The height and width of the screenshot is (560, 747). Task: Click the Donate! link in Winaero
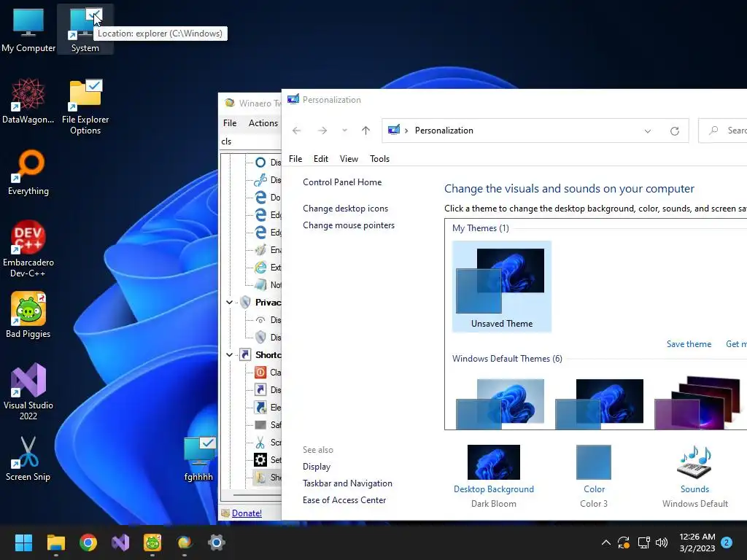point(247,513)
